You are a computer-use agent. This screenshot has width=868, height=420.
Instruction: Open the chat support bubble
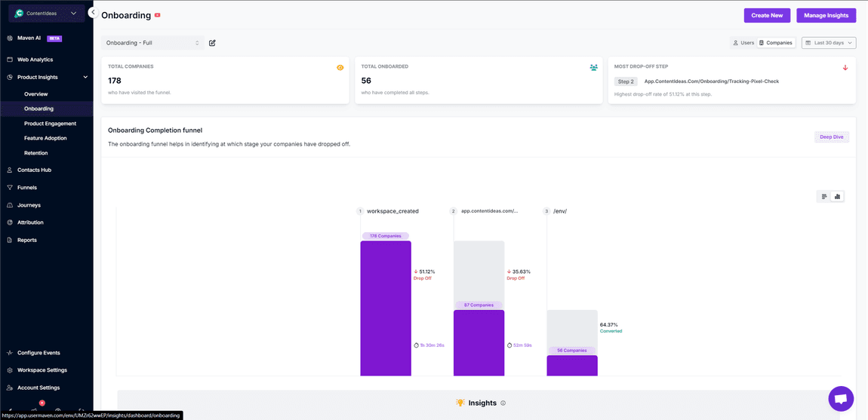point(840,398)
